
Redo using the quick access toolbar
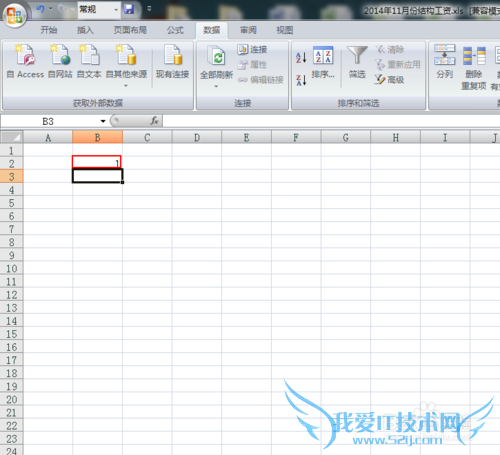[62, 9]
